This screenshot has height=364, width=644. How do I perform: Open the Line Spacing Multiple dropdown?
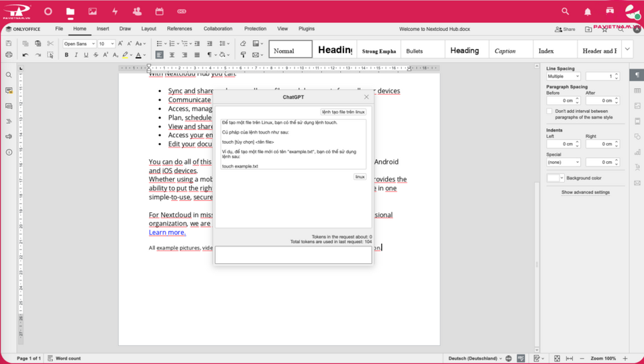point(563,77)
